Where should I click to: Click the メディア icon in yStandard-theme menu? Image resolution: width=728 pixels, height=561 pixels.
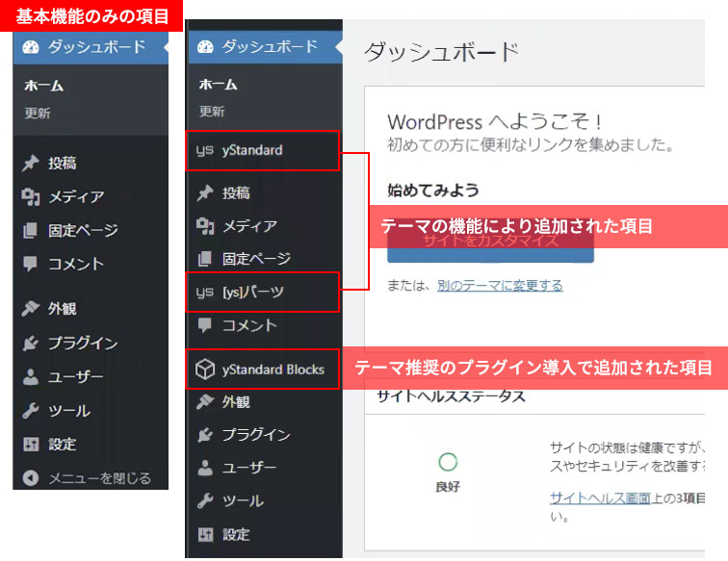(205, 226)
